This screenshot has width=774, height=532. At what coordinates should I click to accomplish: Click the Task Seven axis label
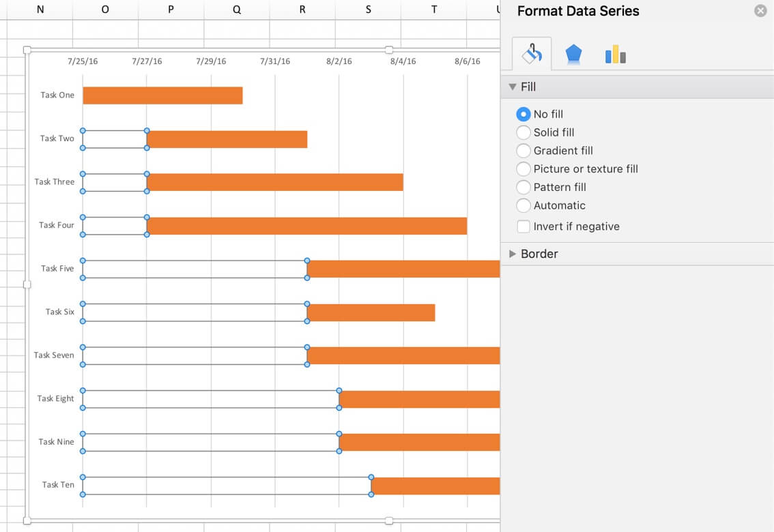(54, 355)
